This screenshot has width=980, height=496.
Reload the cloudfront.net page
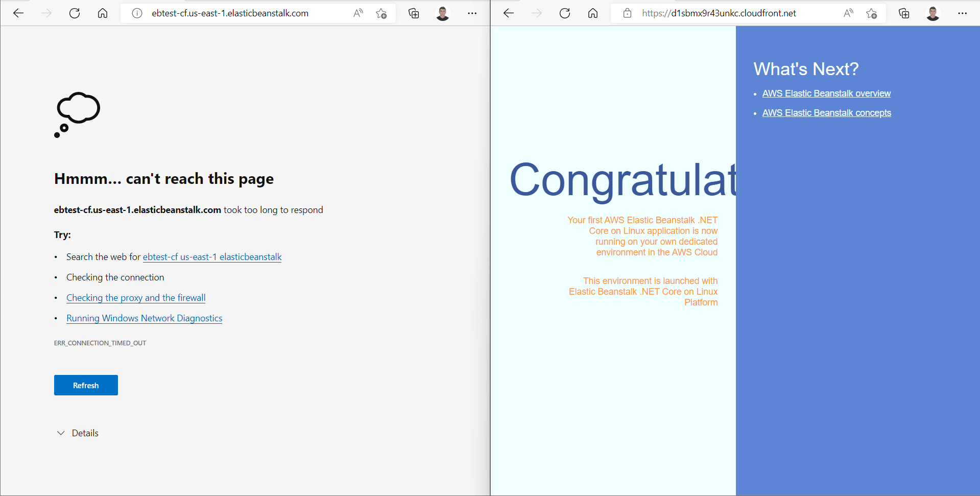(565, 13)
